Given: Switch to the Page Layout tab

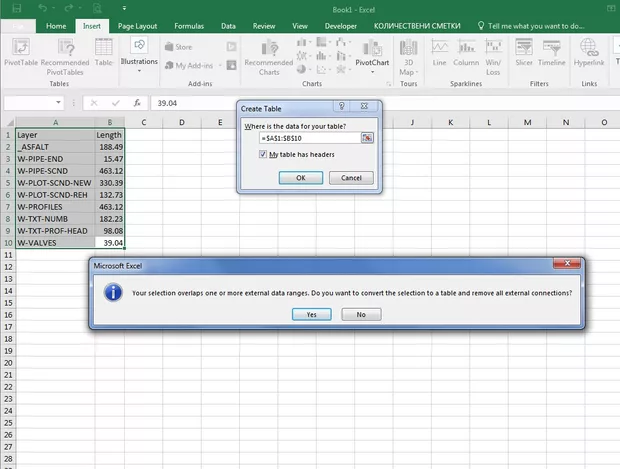Looking at the screenshot, I should pyautogui.click(x=137, y=24).
